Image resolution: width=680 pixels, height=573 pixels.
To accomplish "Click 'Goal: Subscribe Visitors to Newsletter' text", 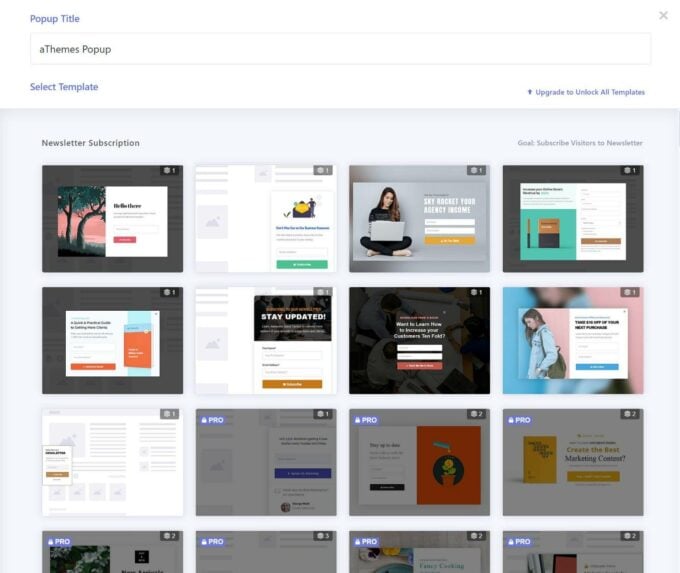I will 580,143.
